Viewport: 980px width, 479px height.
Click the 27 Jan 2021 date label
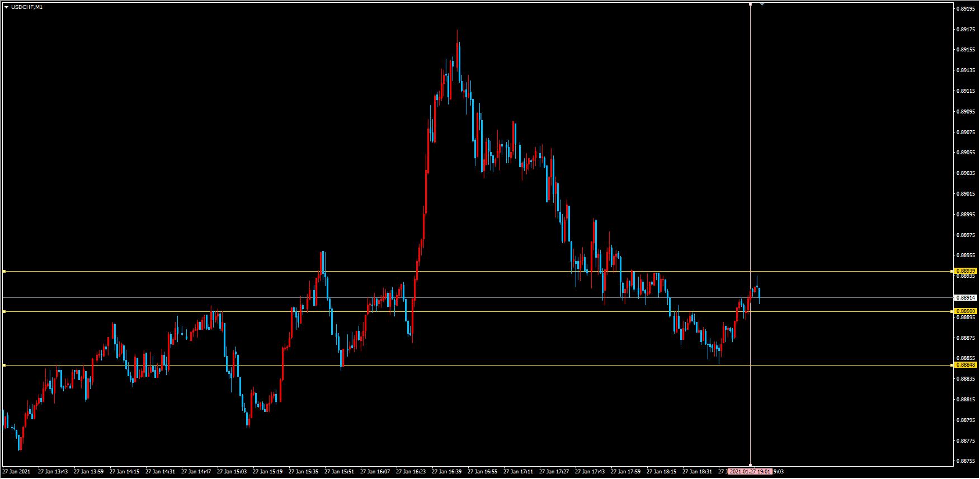(x=17, y=472)
